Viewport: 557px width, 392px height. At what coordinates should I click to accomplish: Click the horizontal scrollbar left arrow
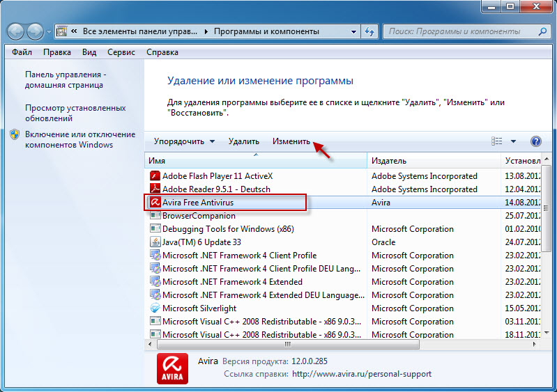(x=150, y=344)
